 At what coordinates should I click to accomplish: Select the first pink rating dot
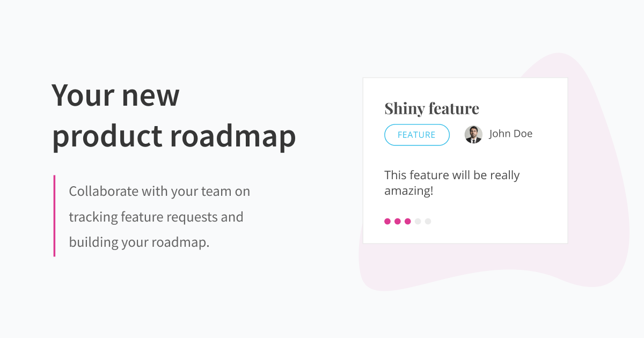[387, 221]
